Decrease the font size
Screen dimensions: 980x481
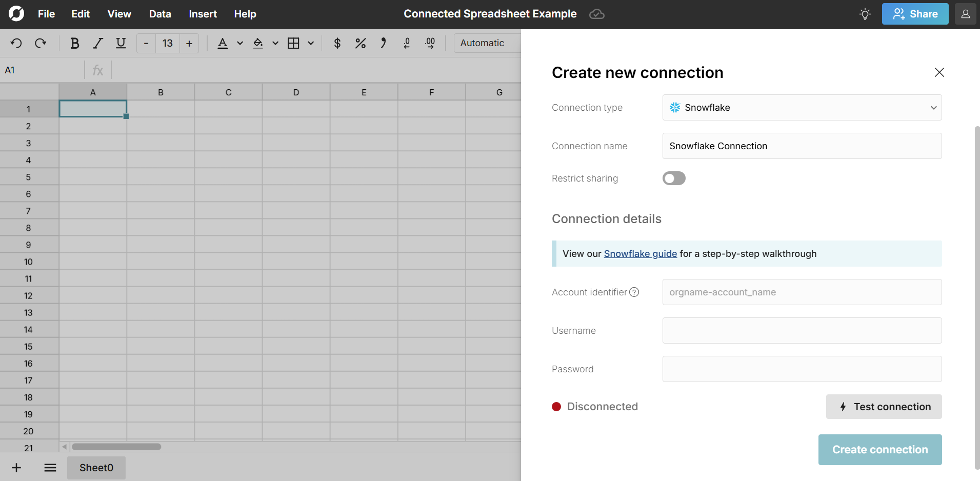[x=146, y=43]
